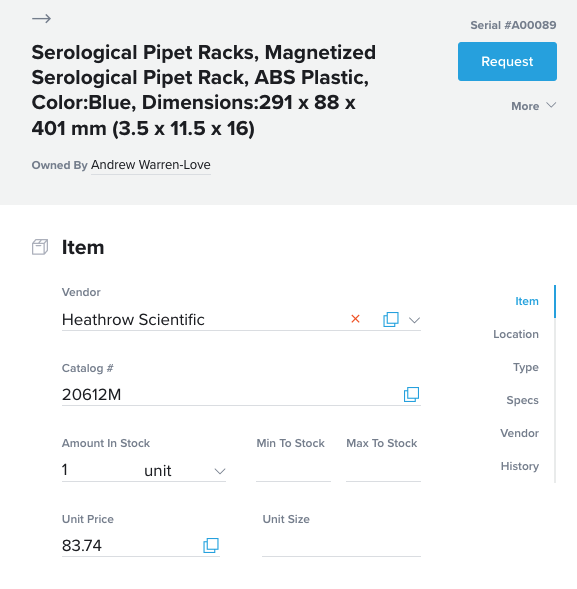This screenshot has width=577, height=589.
Task: Expand the More options menu
Action: 534,106
